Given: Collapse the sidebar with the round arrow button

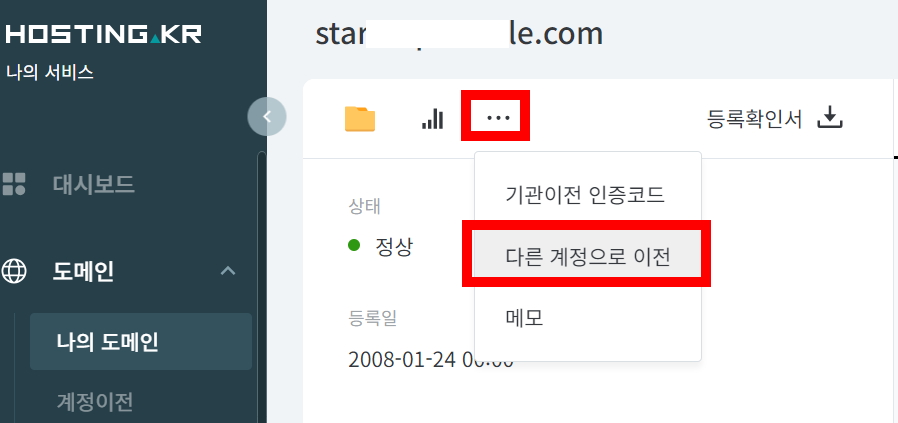Looking at the screenshot, I should point(267,116).
